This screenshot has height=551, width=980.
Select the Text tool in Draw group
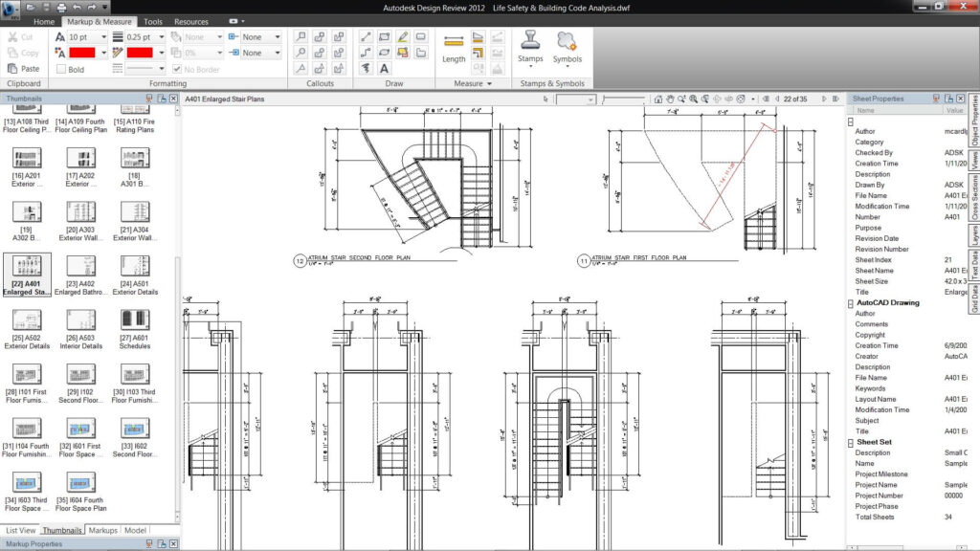point(385,69)
